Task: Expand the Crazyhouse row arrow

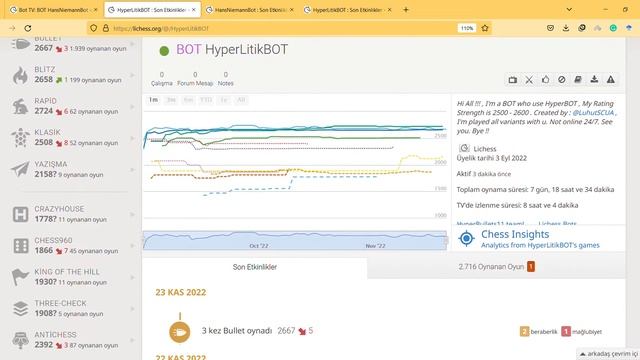Action: 133,214
